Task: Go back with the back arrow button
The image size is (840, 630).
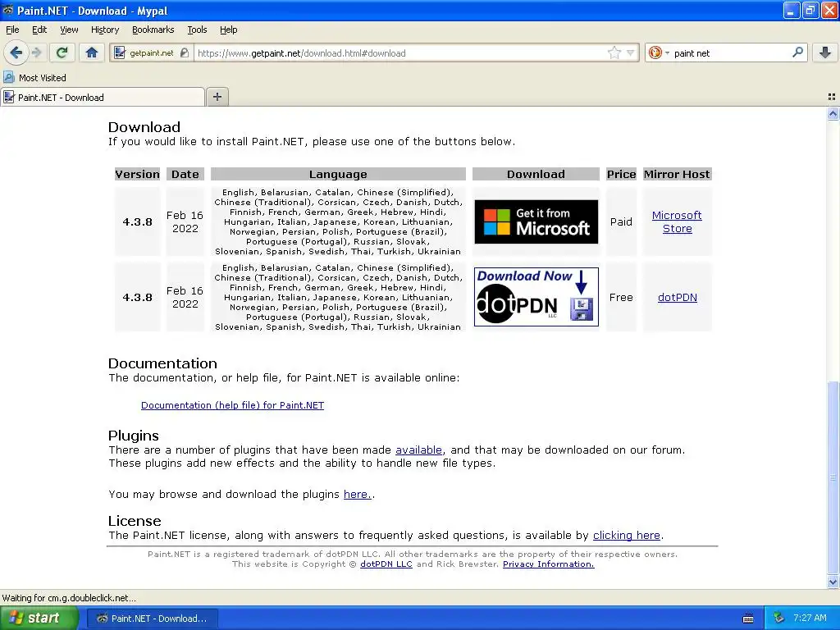Action: [16, 52]
